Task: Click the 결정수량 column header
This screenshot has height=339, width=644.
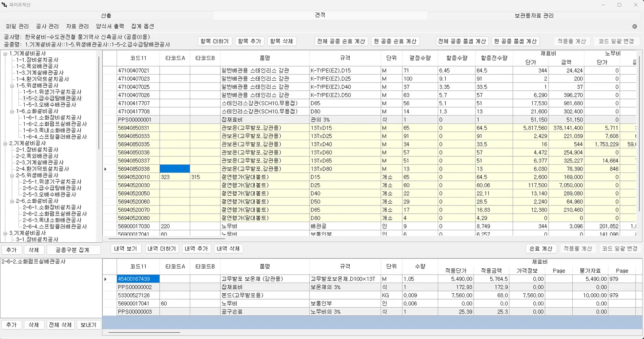Action: (x=420, y=58)
